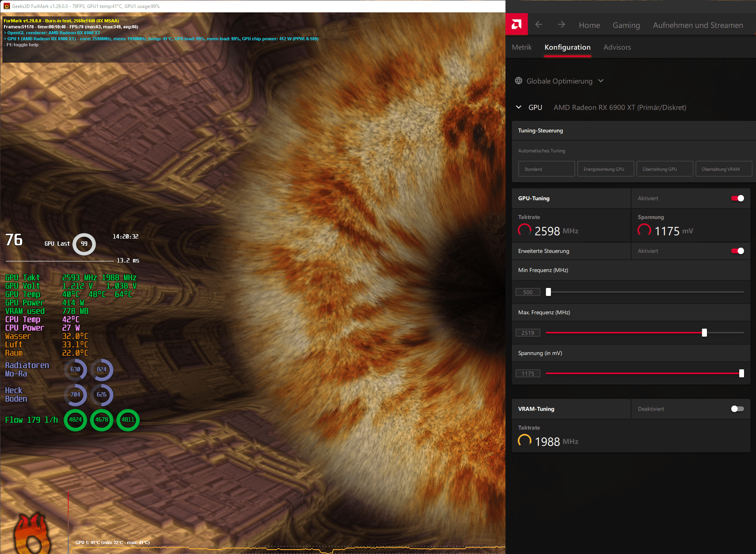Click the Max. Frequenz value field 2519
Screen dimensions: 756x554
[x=528, y=333]
